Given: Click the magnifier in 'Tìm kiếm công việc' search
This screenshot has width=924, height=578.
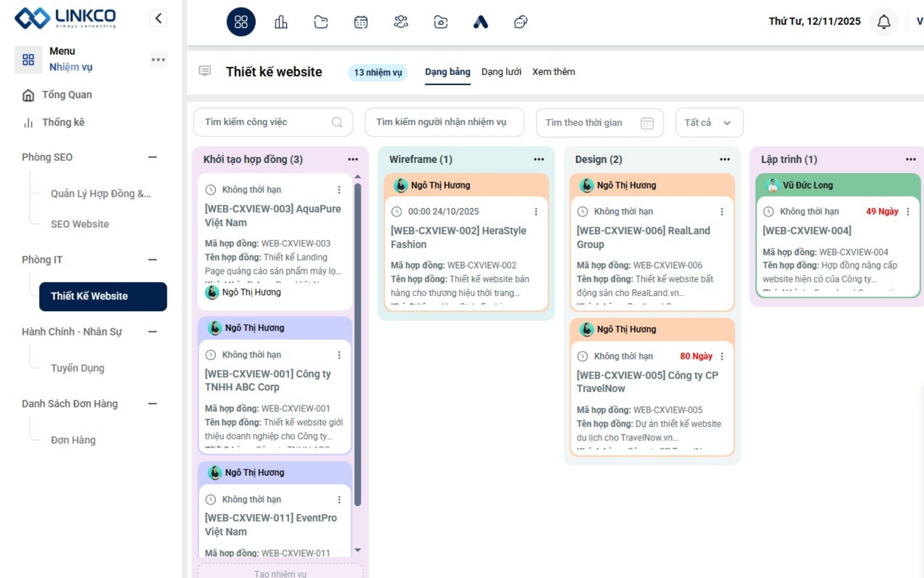Looking at the screenshot, I should pos(337,122).
